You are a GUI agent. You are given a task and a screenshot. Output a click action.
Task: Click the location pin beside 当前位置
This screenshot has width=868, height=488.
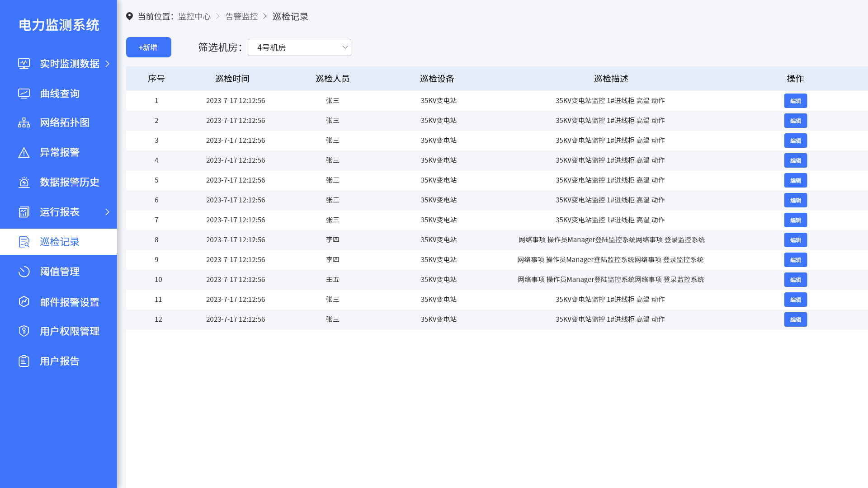[x=130, y=16]
